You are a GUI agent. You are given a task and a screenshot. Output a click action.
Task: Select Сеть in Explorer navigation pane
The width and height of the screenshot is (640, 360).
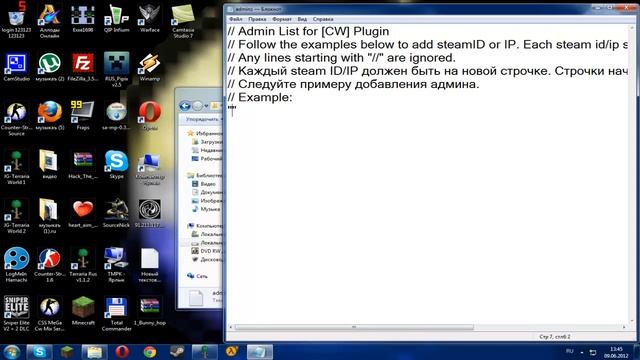[x=197, y=276]
